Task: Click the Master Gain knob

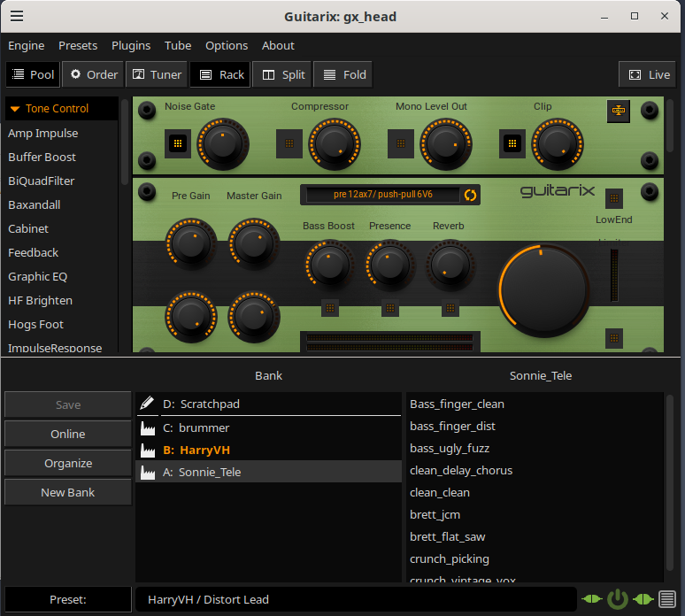Action: [254, 243]
